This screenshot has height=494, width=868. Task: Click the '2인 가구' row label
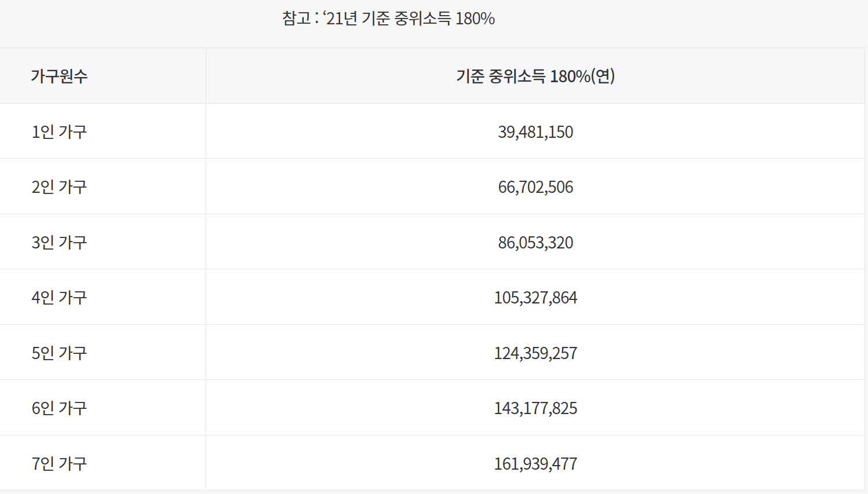[x=59, y=186]
